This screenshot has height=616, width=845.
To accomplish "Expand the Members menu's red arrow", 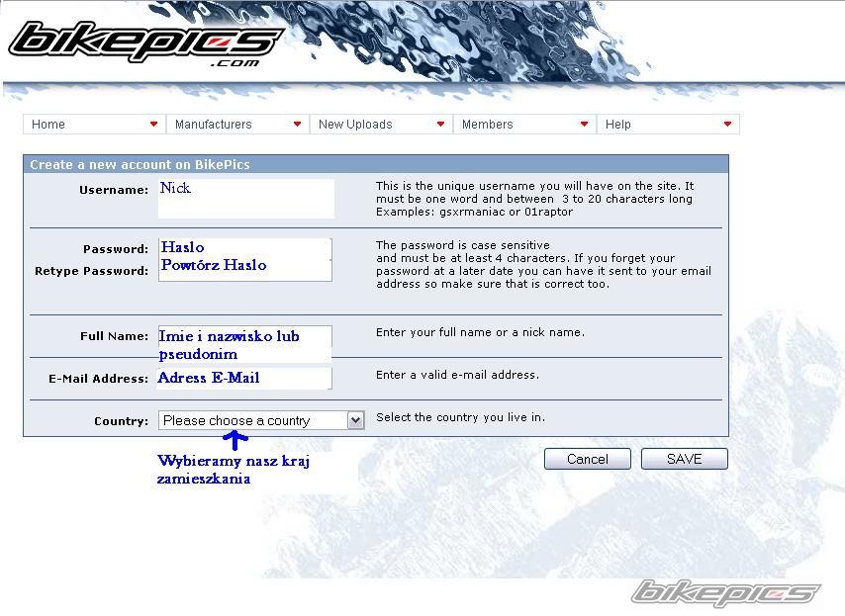I will (x=584, y=125).
